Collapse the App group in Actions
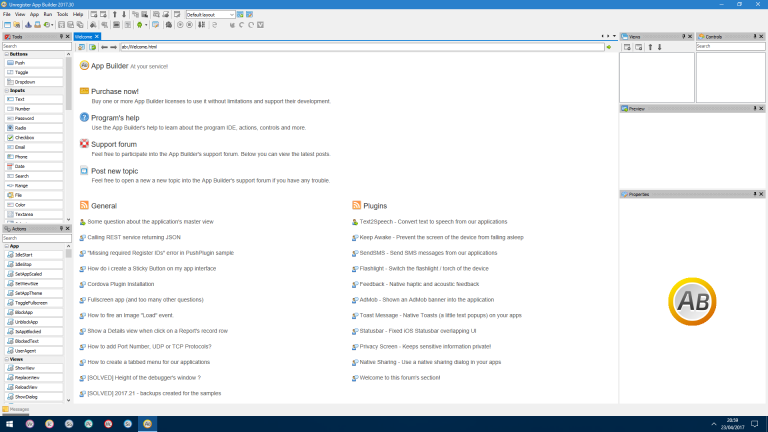 (x=6, y=246)
